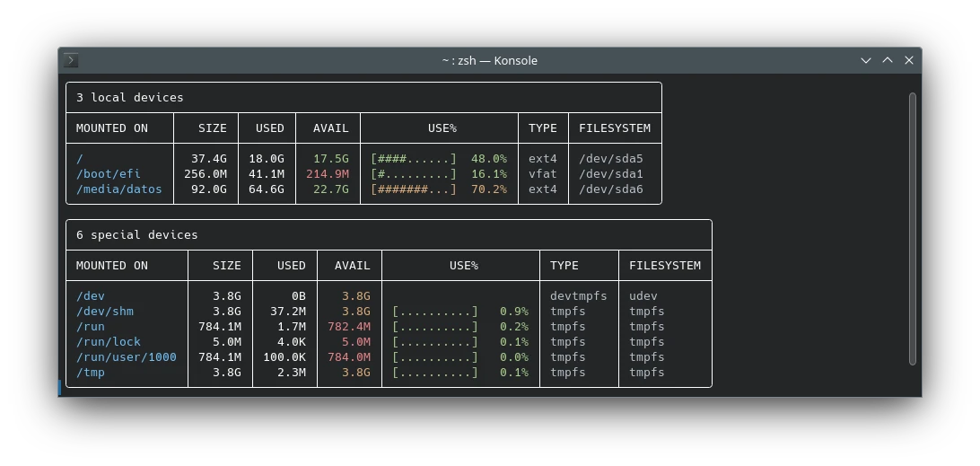Close the Konsole window

pos(909,60)
